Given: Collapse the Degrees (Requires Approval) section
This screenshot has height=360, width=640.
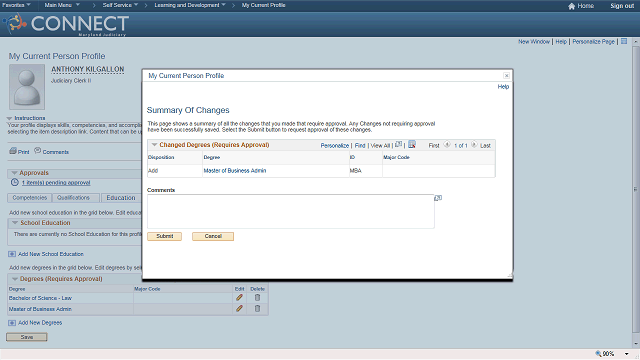Looking at the screenshot, I should pos(15,279).
